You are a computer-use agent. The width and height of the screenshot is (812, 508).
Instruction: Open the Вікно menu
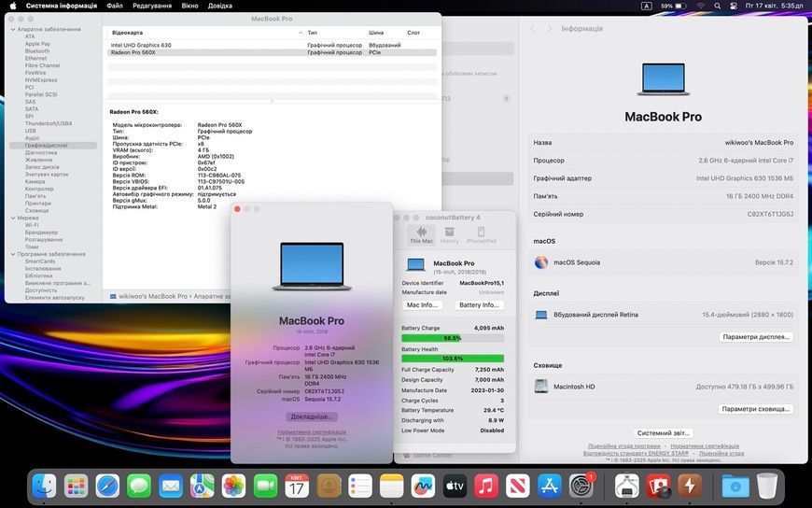coord(189,6)
